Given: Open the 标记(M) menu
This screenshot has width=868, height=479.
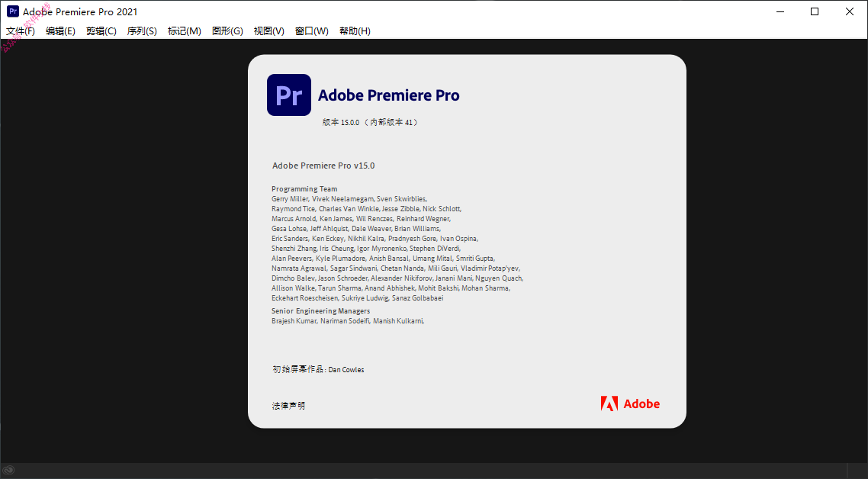Looking at the screenshot, I should 185,31.
